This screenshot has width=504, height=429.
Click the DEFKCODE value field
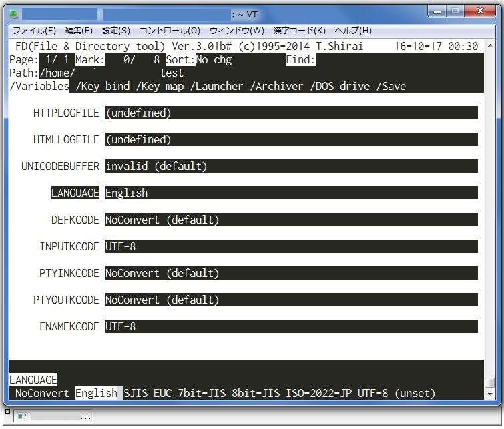pyautogui.click(x=292, y=220)
